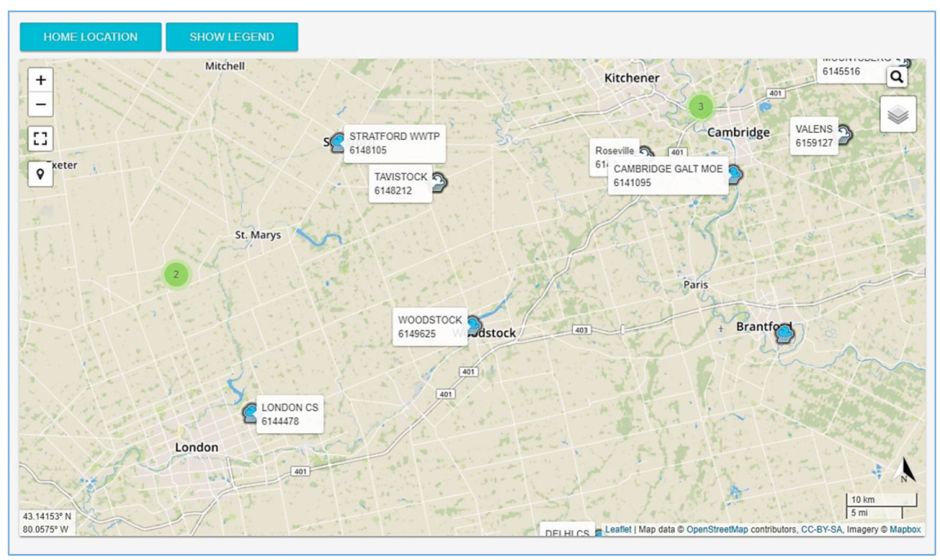Click the location pin marker button
940x560 pixels.
coord(40,174)
